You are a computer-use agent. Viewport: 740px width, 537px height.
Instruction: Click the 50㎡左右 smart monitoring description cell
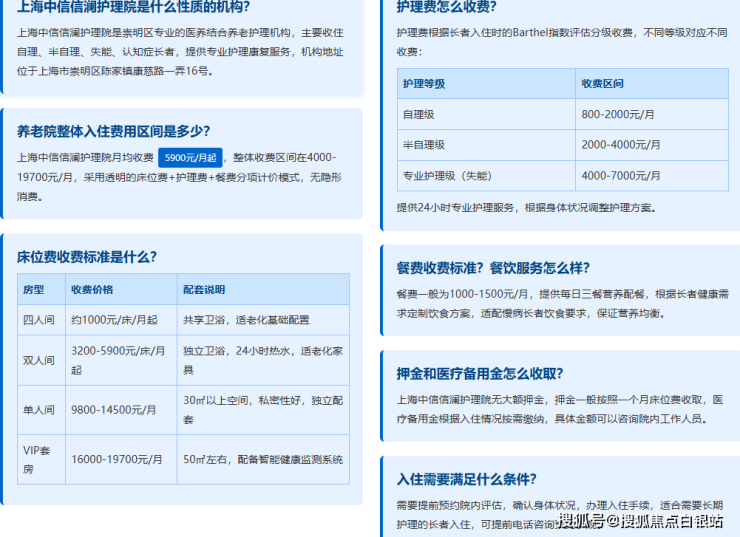coord(263,460)
